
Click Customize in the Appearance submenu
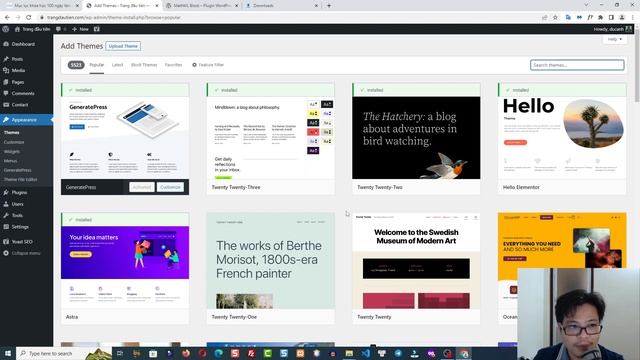tap(14, 142)
